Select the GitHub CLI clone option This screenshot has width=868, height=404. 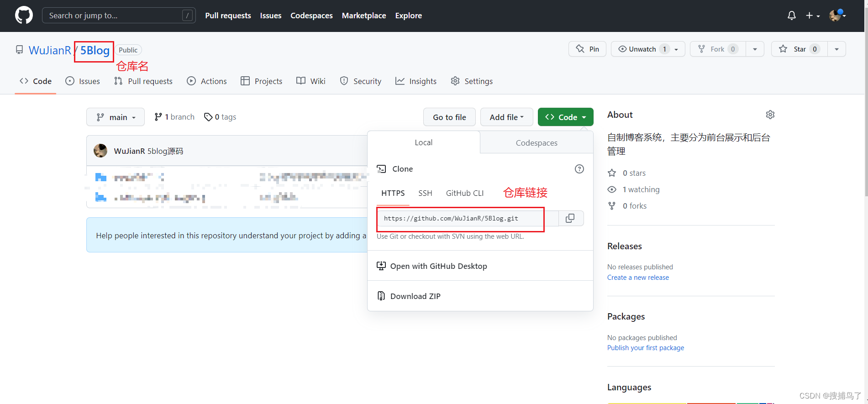(465, 193)
